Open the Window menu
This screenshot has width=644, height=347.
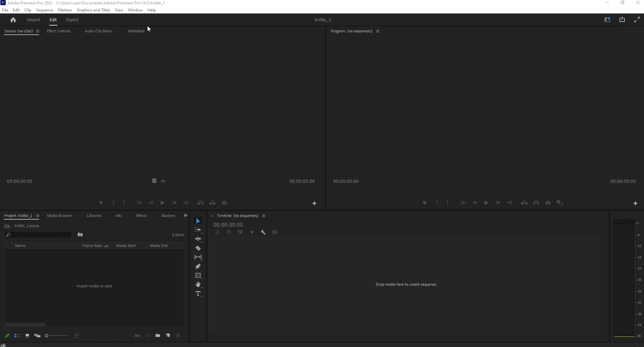tap(135, 10)
